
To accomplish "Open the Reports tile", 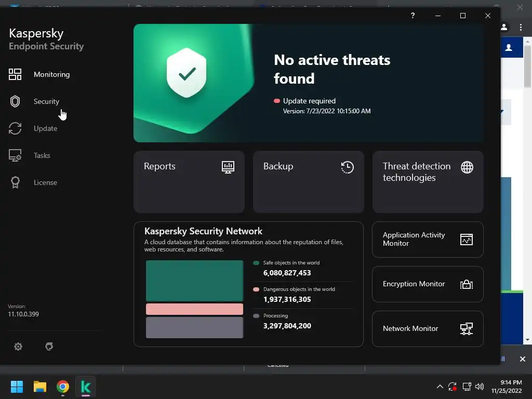I will [189, 182].
